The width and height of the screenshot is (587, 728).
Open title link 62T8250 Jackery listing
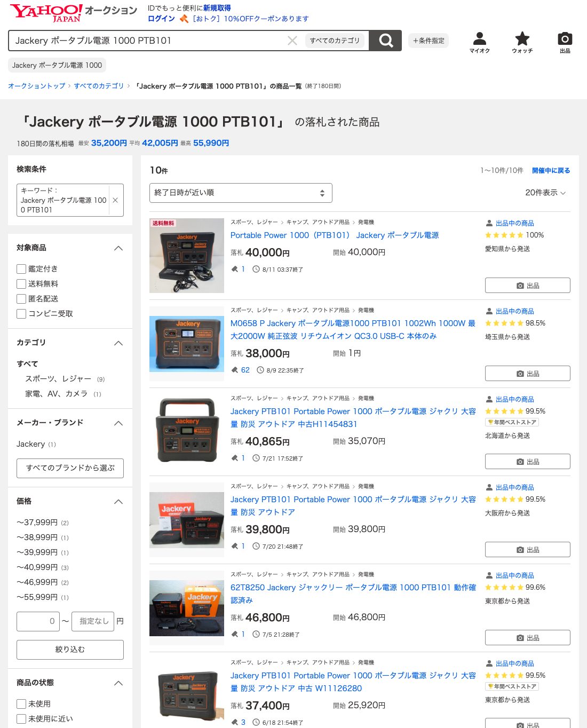(x=353, y=594)
